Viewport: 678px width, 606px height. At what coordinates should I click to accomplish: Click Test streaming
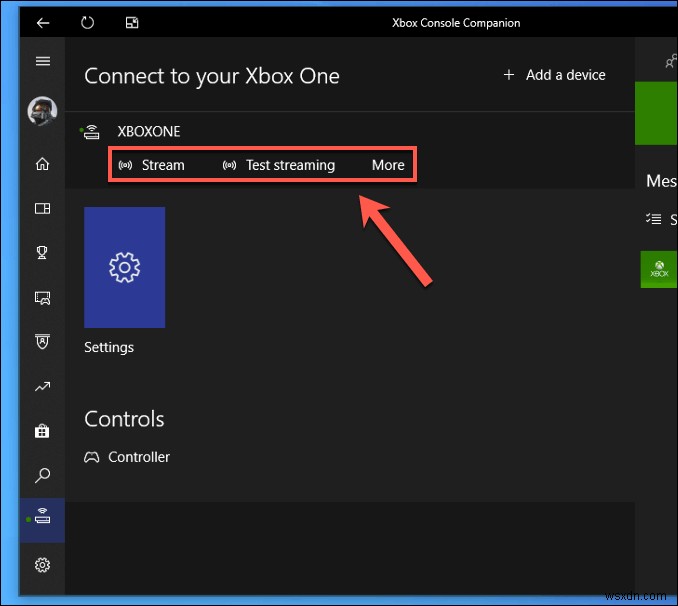[x=279, y=165]
